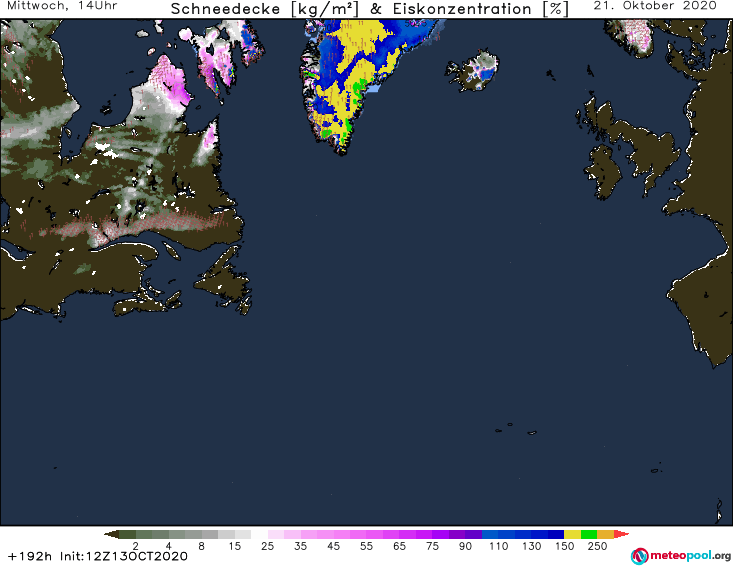Screen dimensions: 733x566
Task: Click legend value '90'
Action: [x=465, y=546]
